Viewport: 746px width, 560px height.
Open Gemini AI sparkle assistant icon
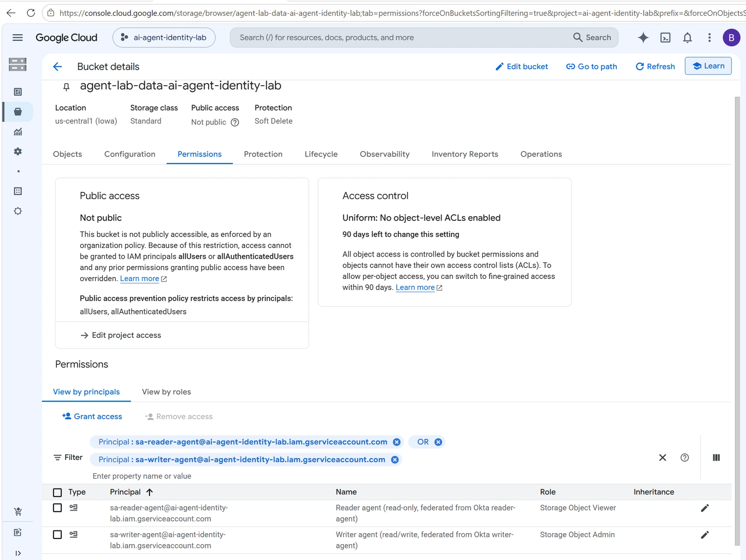pyautogui.click(x=643, y=38)
